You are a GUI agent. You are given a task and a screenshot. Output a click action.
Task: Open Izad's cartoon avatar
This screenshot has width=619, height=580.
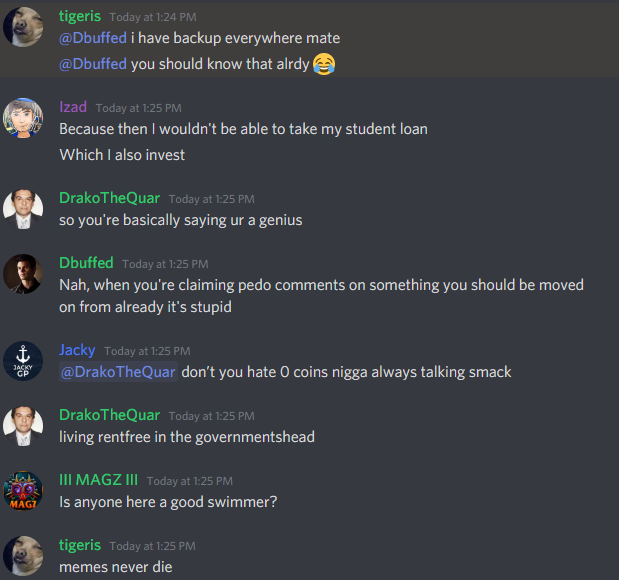coord(23,118)
